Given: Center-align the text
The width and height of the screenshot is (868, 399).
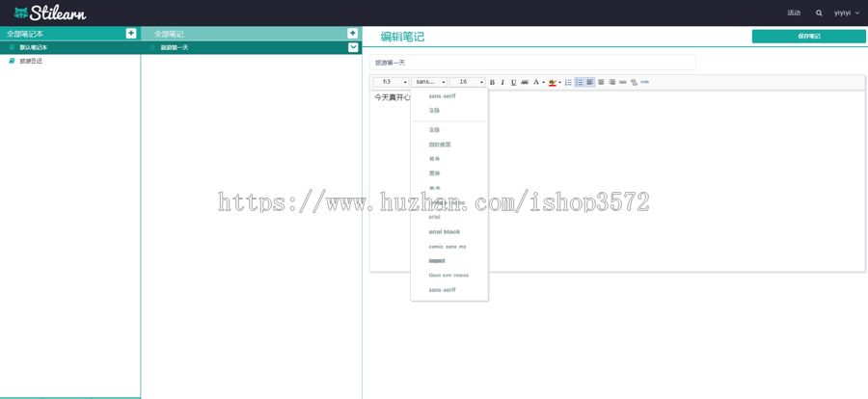Looking at the screenshot, I should click(x=601, y=82).
